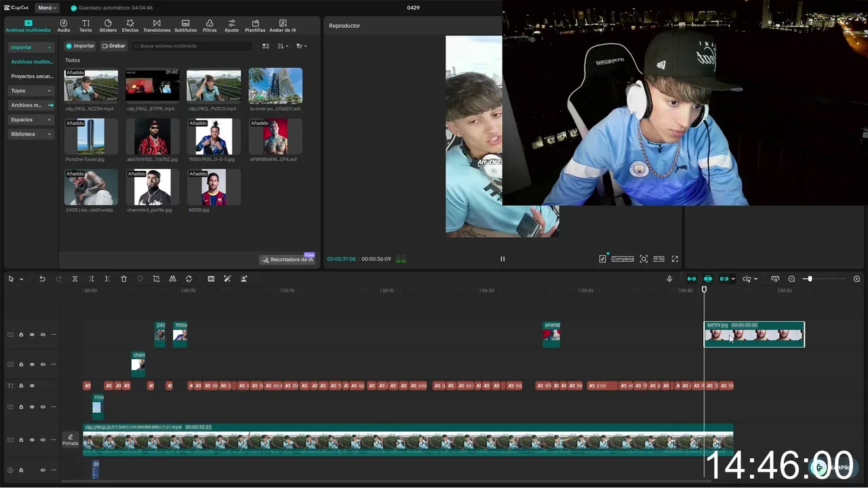Pause the preview playback

click(502, 259)
